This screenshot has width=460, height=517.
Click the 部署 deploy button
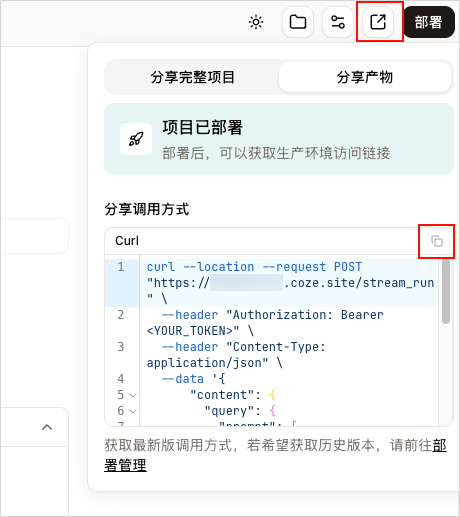click(429, 22)
